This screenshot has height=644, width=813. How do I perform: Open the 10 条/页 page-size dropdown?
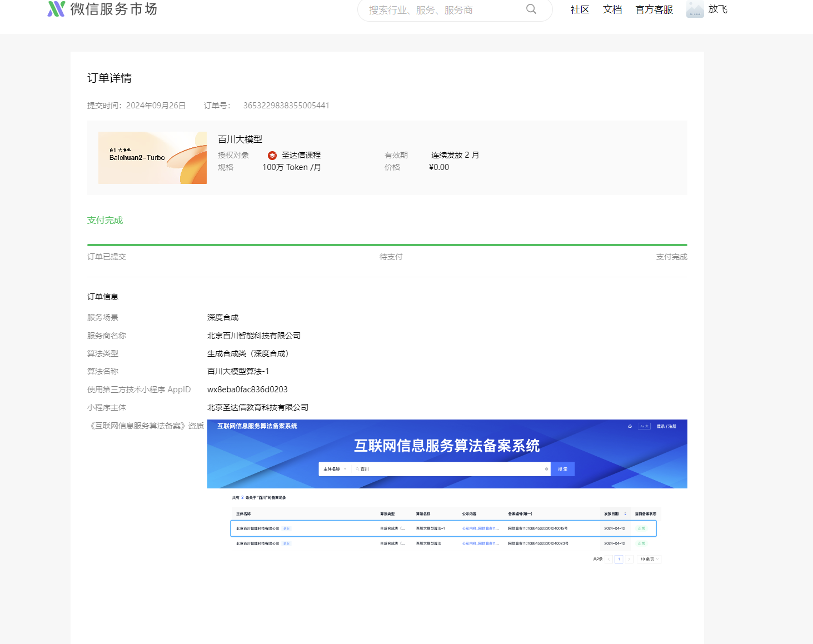649,559
